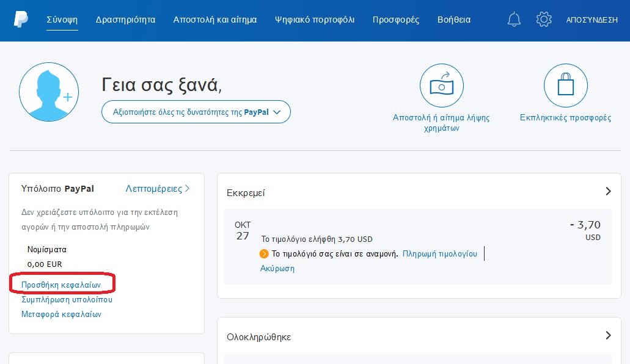This screenshot has width=630, height=364.
Task: Open the settings gear icon
Action: click(x=544, y=20)
